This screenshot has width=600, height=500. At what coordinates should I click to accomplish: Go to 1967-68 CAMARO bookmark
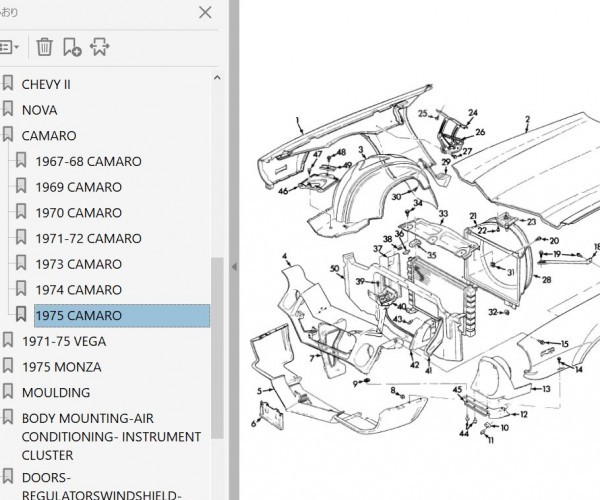coord(88,161)
